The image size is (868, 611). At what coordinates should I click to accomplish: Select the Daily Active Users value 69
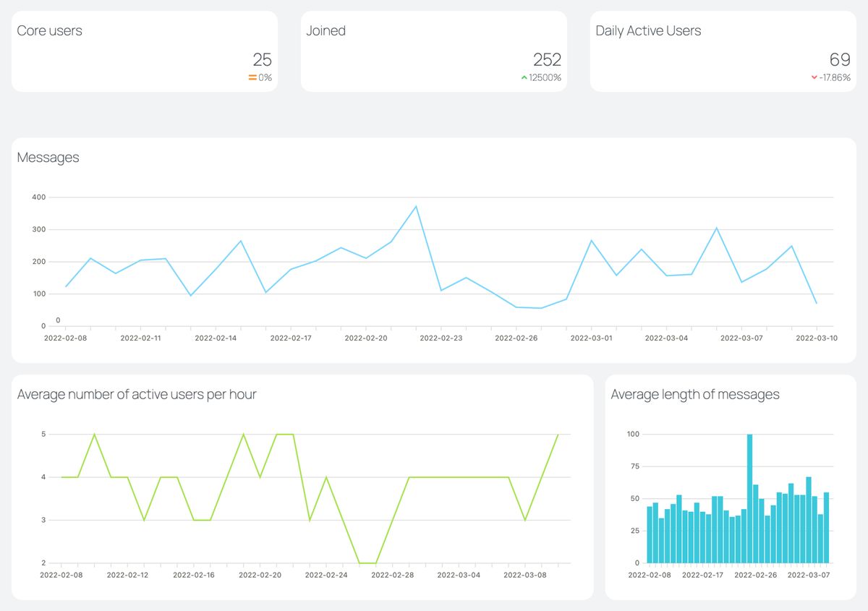point(841,59)
